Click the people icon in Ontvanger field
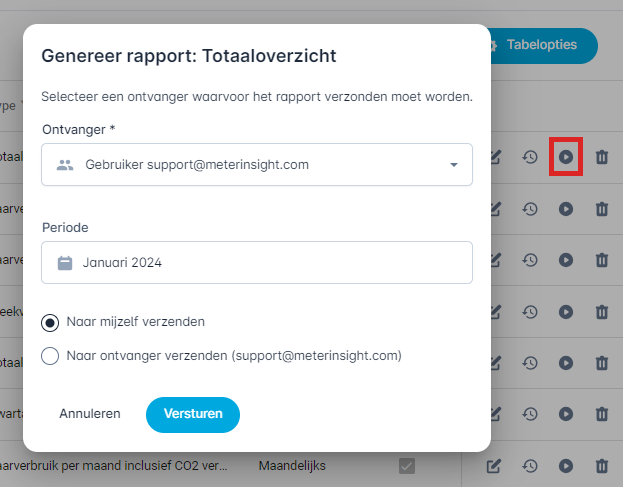 pyautogui.click(x=65, y=164)
